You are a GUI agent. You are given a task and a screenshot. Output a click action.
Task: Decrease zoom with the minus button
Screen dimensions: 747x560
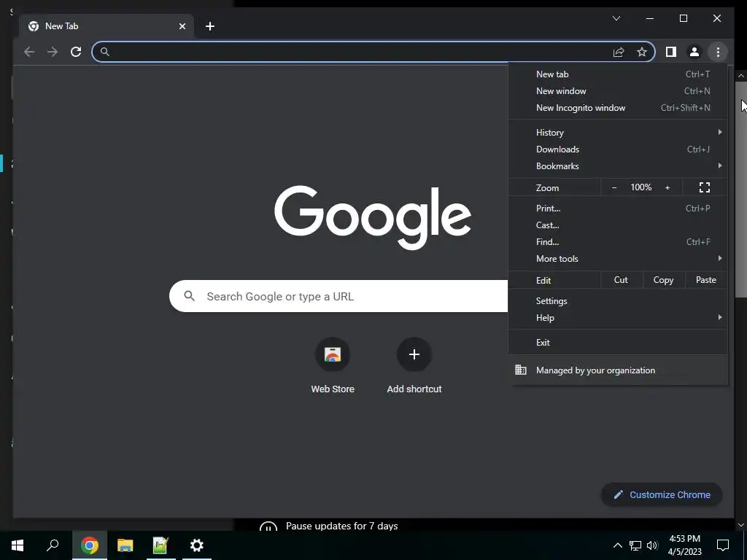(x=614, y=187)
